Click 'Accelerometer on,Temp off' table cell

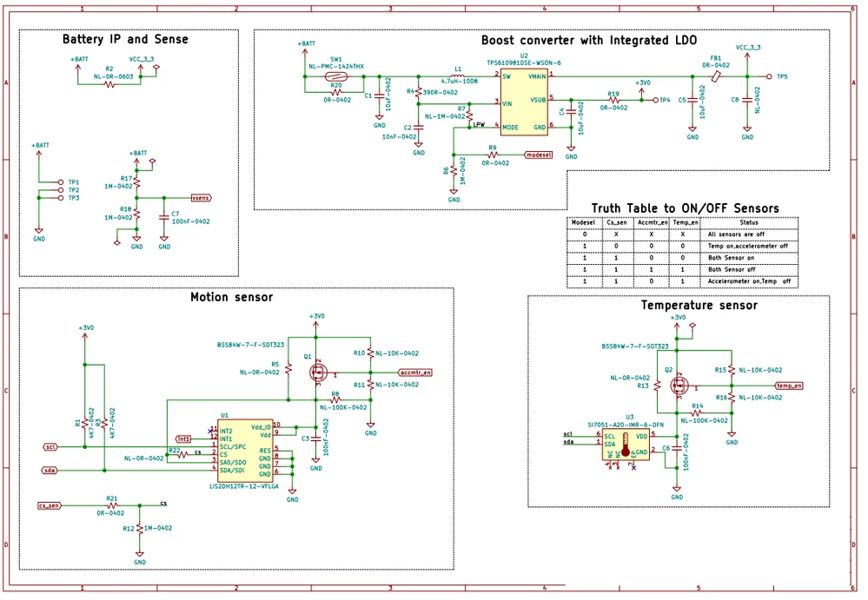click(749, 281)
